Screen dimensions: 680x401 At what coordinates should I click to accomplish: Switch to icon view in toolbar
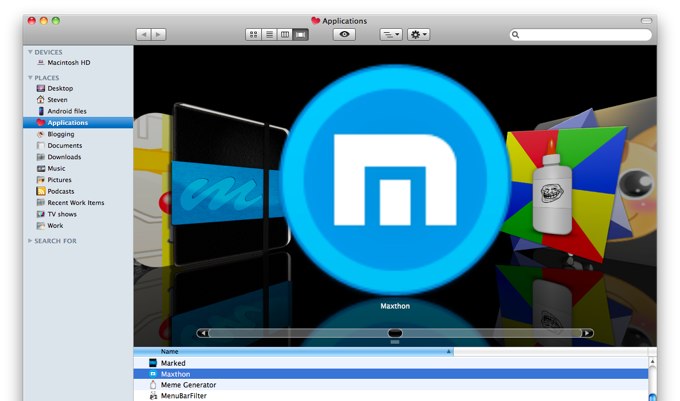click(254, 34)
